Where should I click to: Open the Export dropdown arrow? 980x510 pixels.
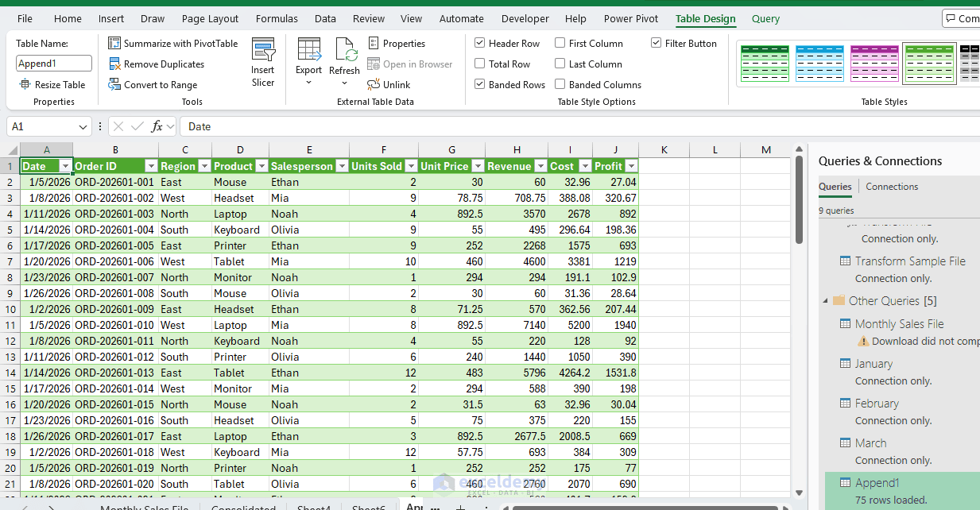(309, 83)
